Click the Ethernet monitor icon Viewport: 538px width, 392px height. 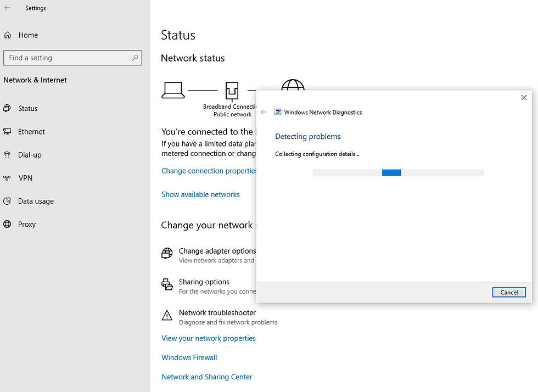pos(7,131)
